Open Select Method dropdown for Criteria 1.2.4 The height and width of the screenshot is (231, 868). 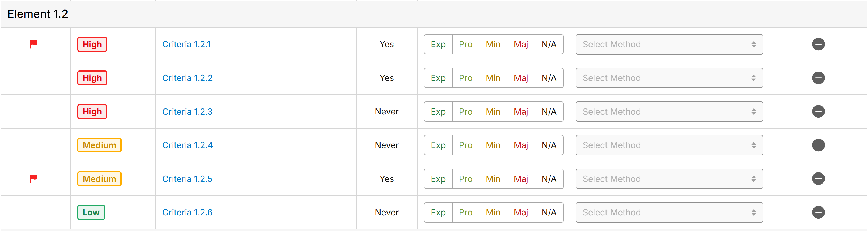click(x=669, y=145)
